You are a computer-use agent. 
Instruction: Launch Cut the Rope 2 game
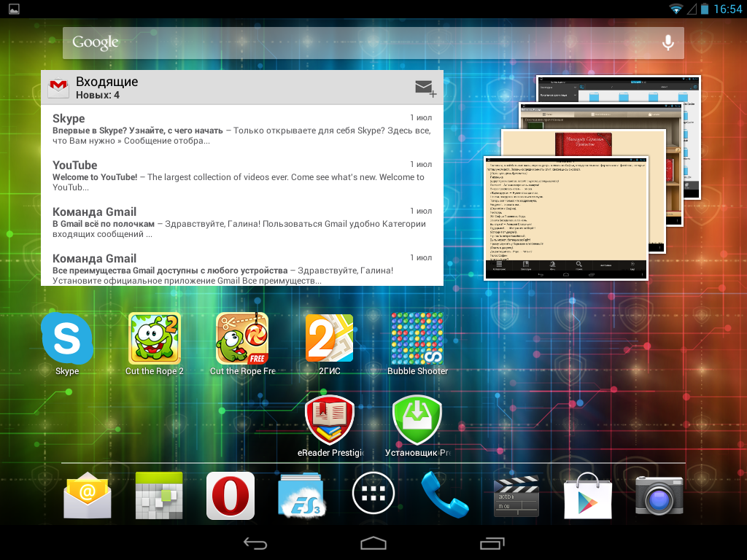[x=155, y=339]
